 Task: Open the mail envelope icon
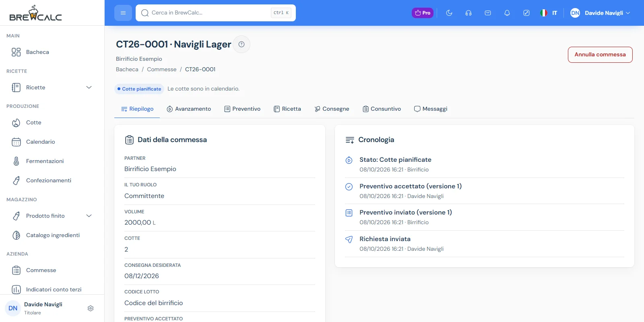tap(488, 13)
